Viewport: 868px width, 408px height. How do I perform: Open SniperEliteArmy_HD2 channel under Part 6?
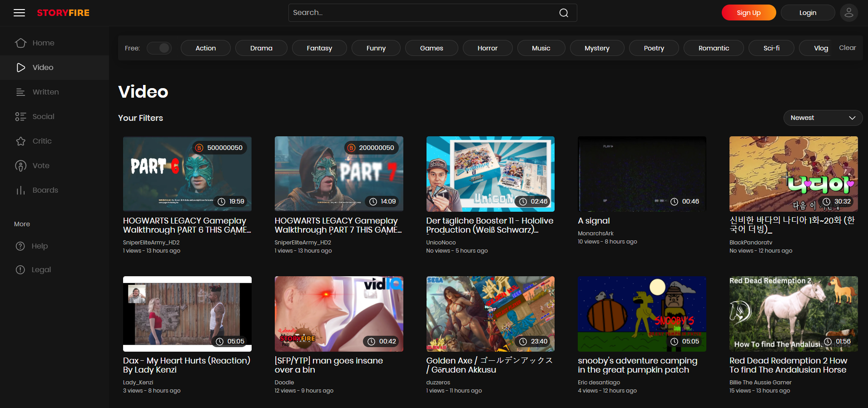tap(151, 243)
